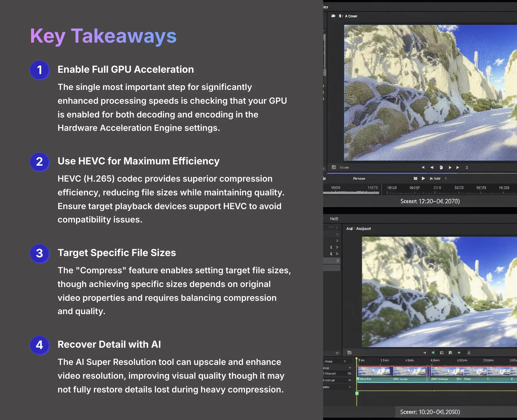Expand the topmost sidebar chevron in lower editor

coord(337,227)
